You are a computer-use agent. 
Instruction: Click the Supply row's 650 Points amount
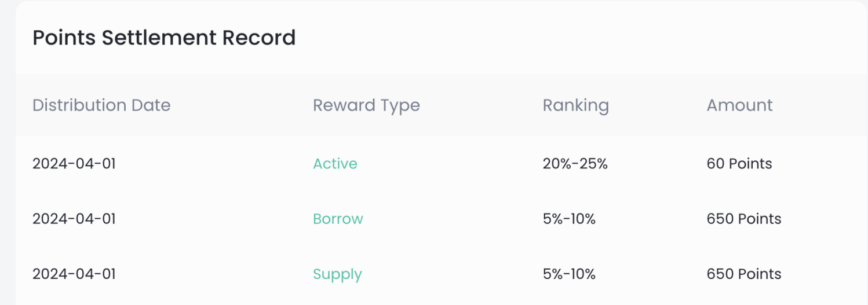tap(744, 274)
